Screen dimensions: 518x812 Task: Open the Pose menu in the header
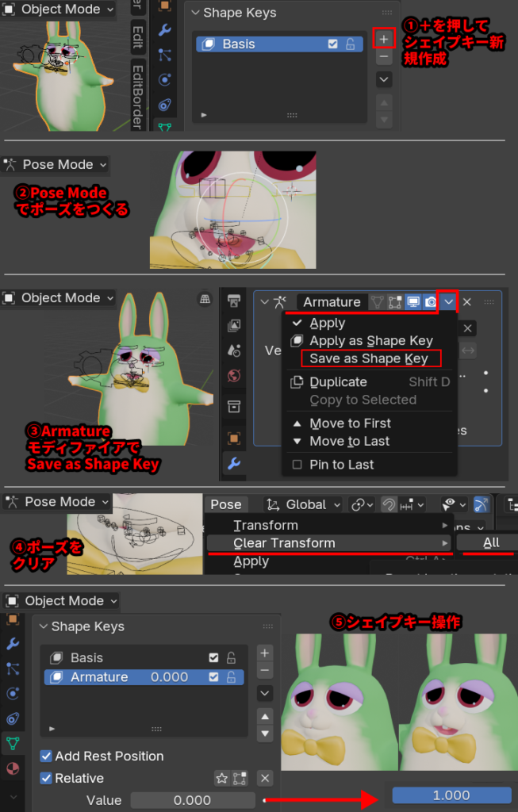pos(226,504)
